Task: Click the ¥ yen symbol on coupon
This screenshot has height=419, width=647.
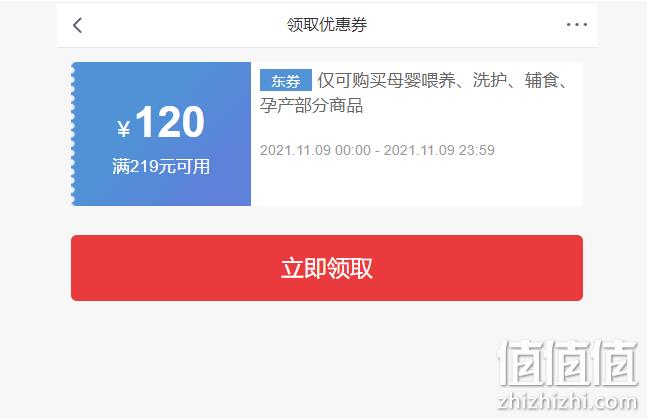Action: click(124, 128)
